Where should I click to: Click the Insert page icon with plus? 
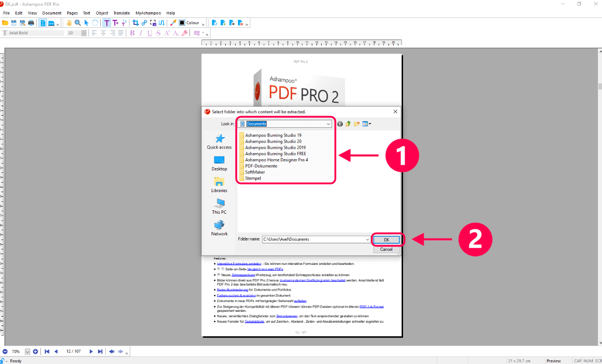coord(223,23)
